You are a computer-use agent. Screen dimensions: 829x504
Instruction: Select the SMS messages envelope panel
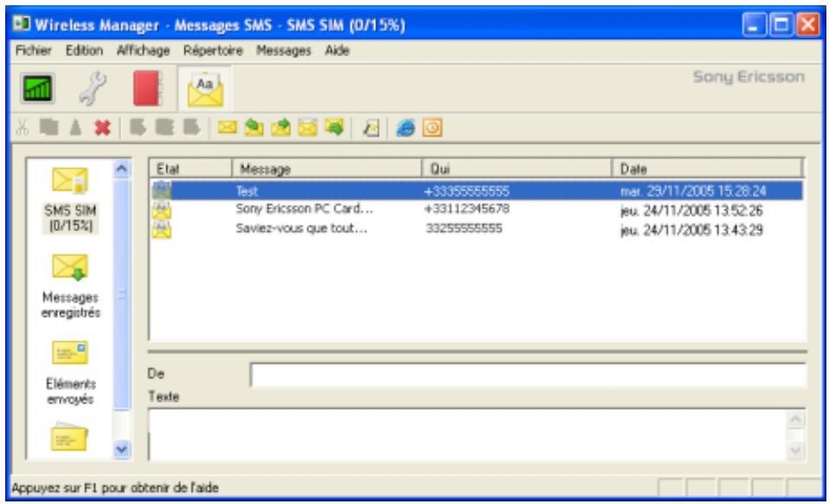pos(204,90)
